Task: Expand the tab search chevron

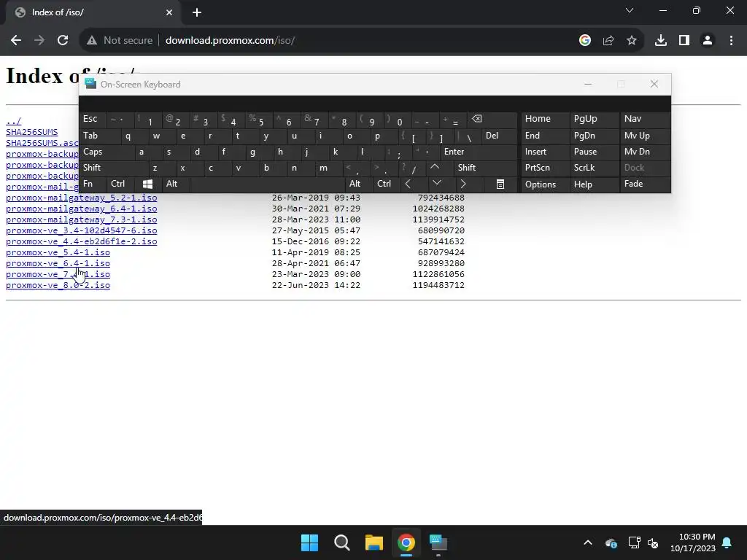Action: pos(630,10)
